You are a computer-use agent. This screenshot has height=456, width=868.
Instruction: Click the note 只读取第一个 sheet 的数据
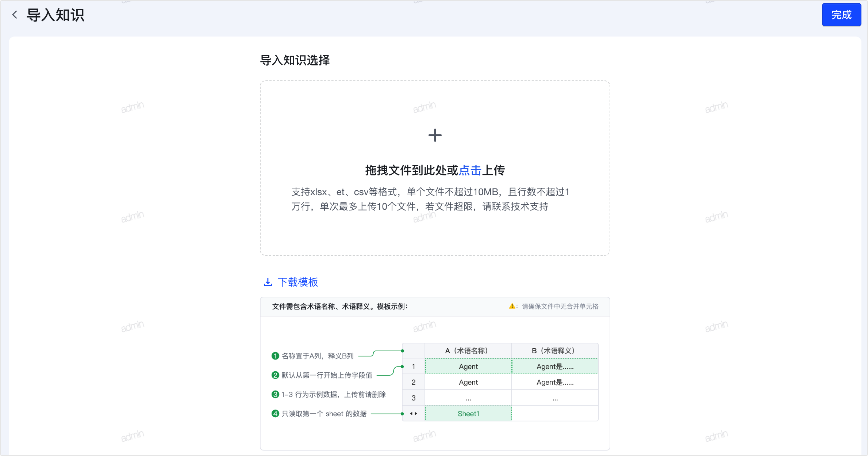point(324,414)
